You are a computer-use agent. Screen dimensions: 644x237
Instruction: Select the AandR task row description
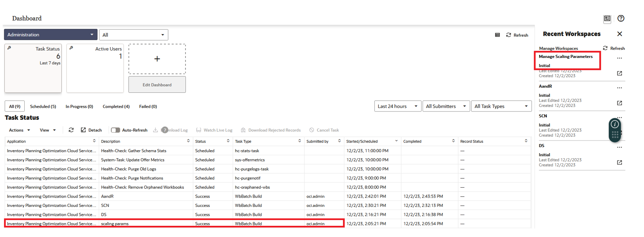[107, 196]
